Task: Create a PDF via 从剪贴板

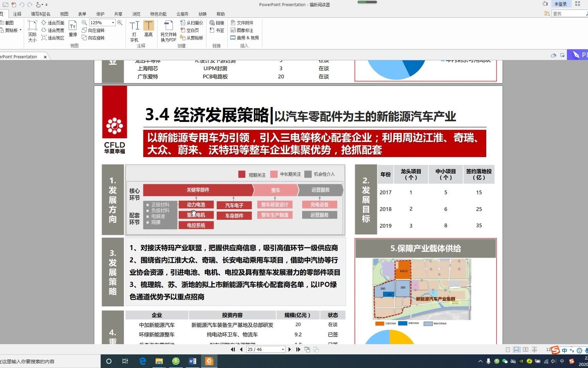Action: (x=192, y=38)
